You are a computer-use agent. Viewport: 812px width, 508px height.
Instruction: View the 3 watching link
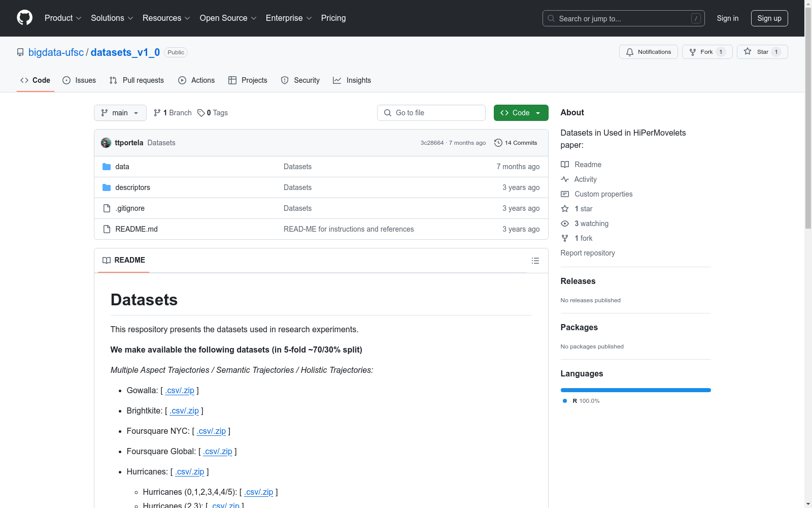[x=585, y=224]
